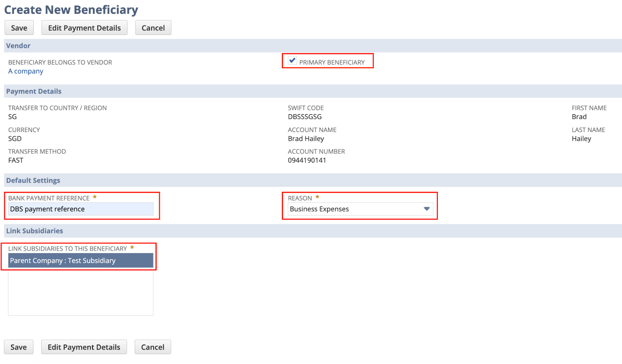Click the top Edit Payment Details button
This screenshot has width=622, height=364.
(x=84, y=28)
